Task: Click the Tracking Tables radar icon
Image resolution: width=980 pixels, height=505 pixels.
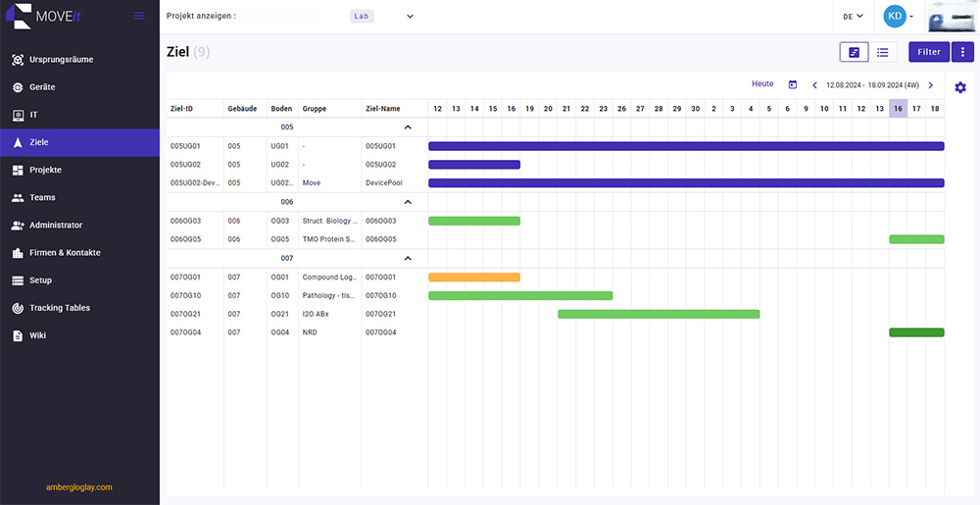Action: point(18,308)
